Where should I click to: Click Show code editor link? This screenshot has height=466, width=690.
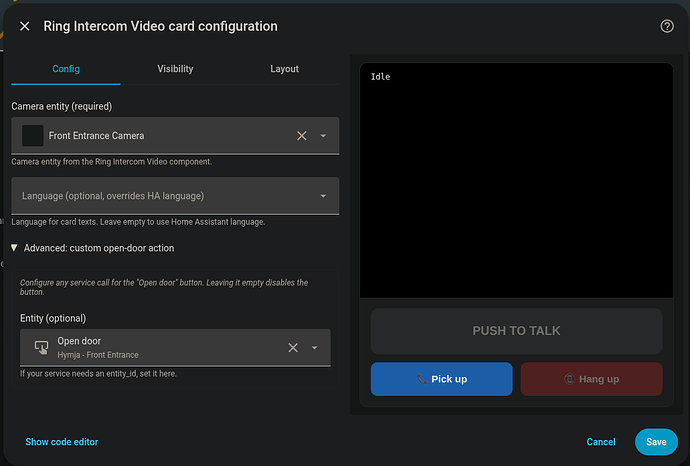pyautogui.click(x=62, y=442)
